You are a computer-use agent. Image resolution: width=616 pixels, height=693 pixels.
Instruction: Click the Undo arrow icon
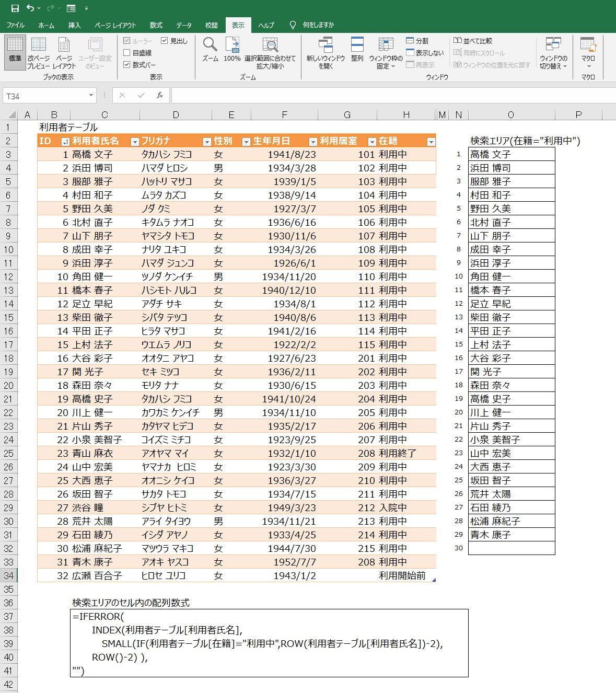click(x=30, y=8)
